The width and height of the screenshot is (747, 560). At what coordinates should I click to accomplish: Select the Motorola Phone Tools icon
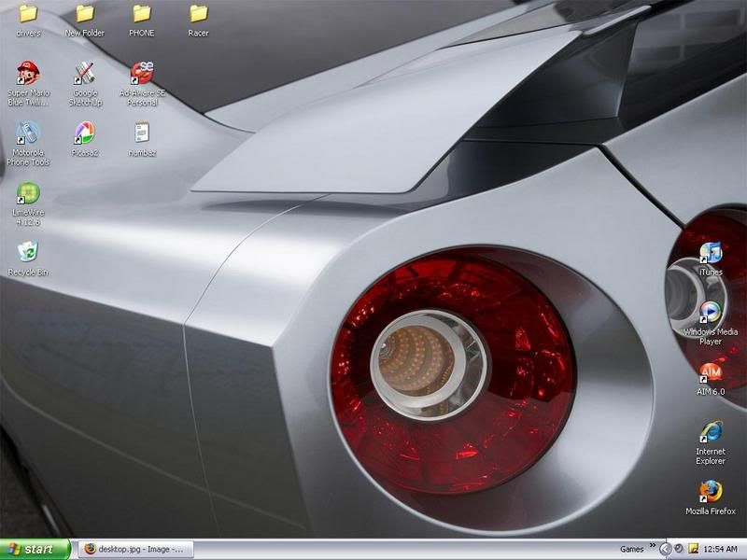click(28, 133)
